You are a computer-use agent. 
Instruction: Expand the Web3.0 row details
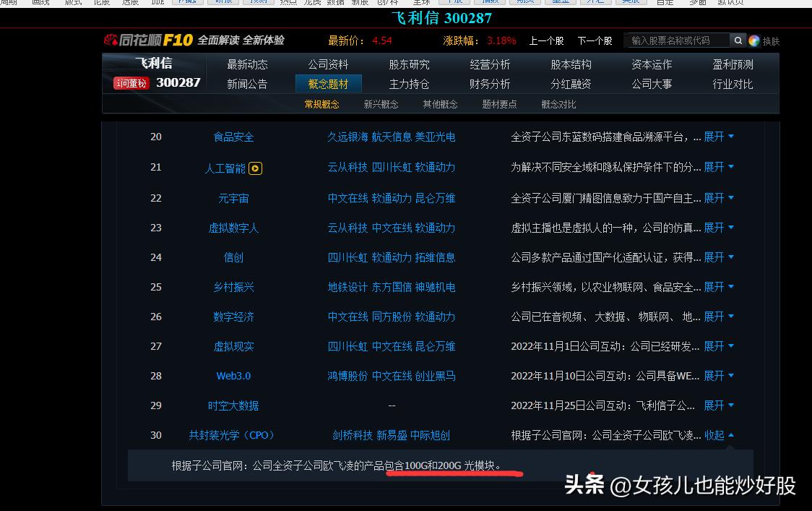(719, 375)
